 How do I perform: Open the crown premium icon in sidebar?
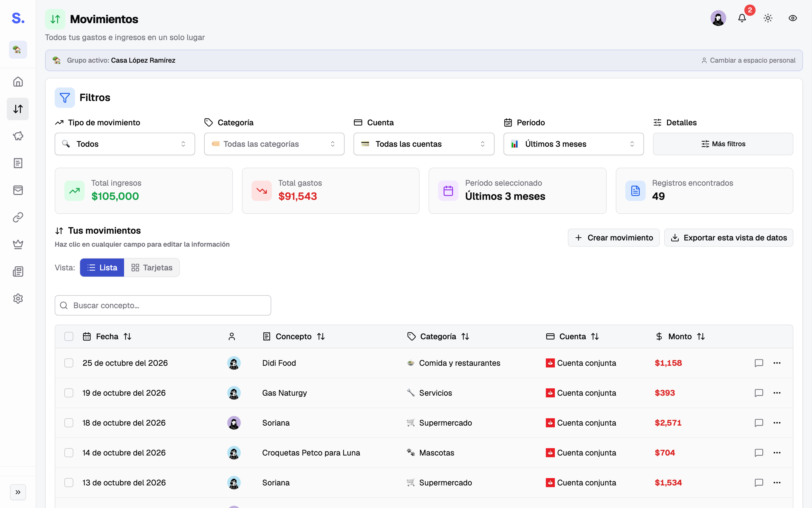point(18,244)
